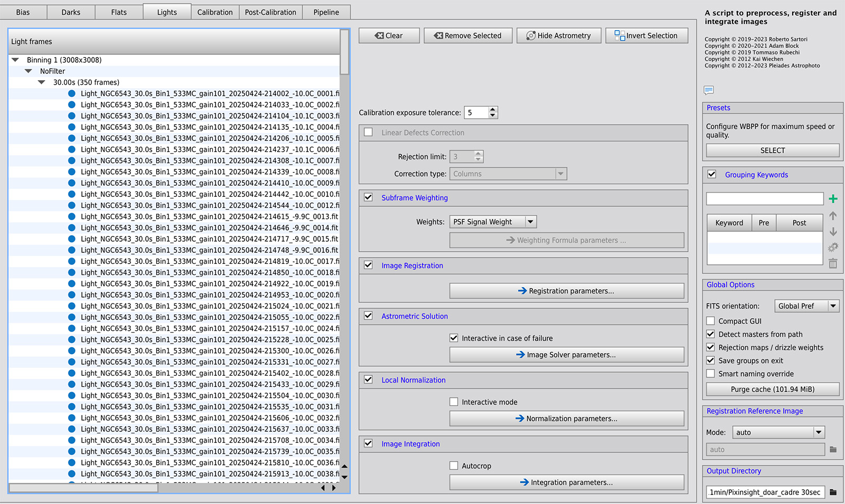The image size is (845, 504).
Task: Uncheck Interactive in case of failure
Action: (x=454, y=338)
